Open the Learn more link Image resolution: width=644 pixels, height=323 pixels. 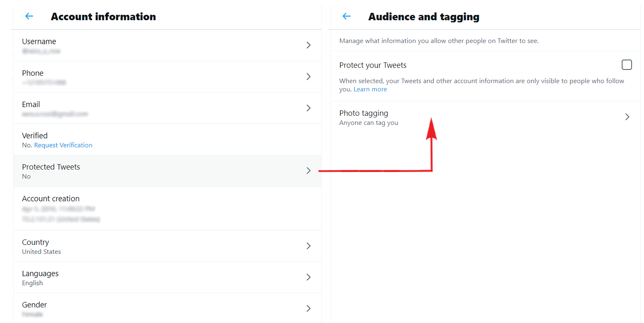click(370, 89)
